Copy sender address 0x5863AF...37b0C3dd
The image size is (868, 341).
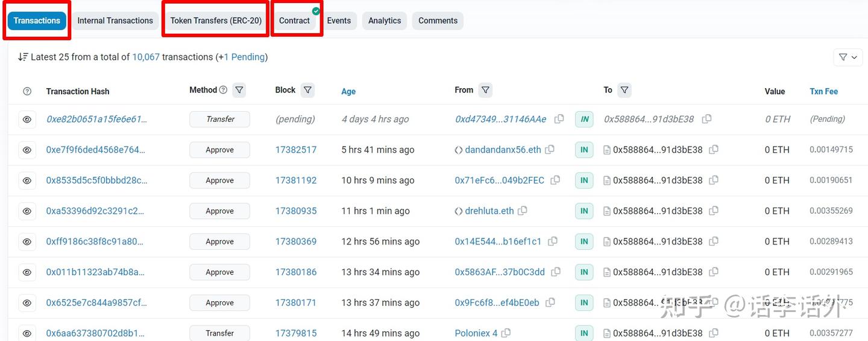pyautogui.click(x=556, y=272)
